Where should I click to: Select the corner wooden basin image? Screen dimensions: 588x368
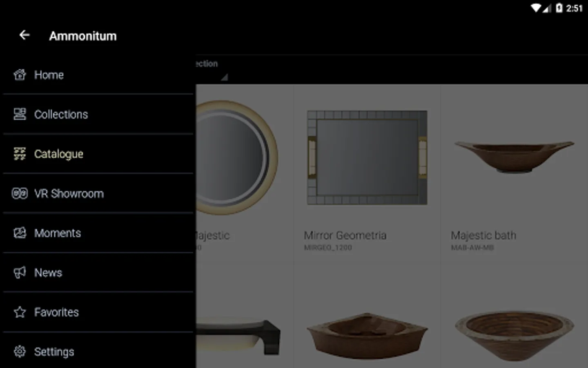tap(367, 336)
